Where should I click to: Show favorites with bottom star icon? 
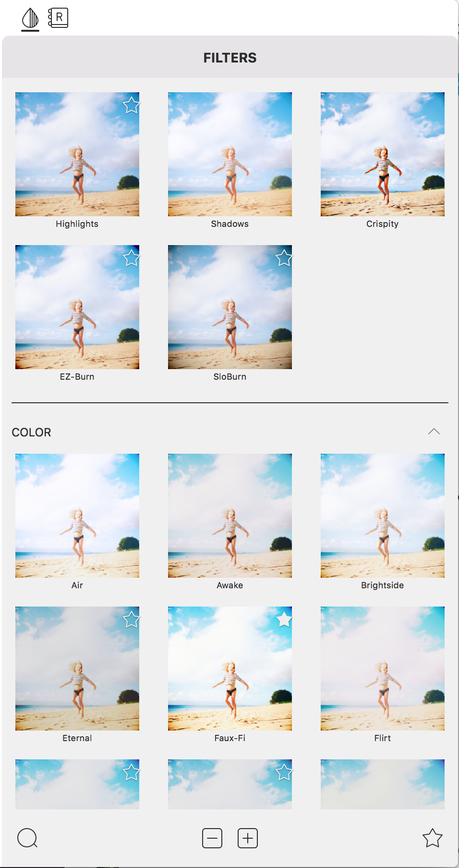tap(432, 838)
